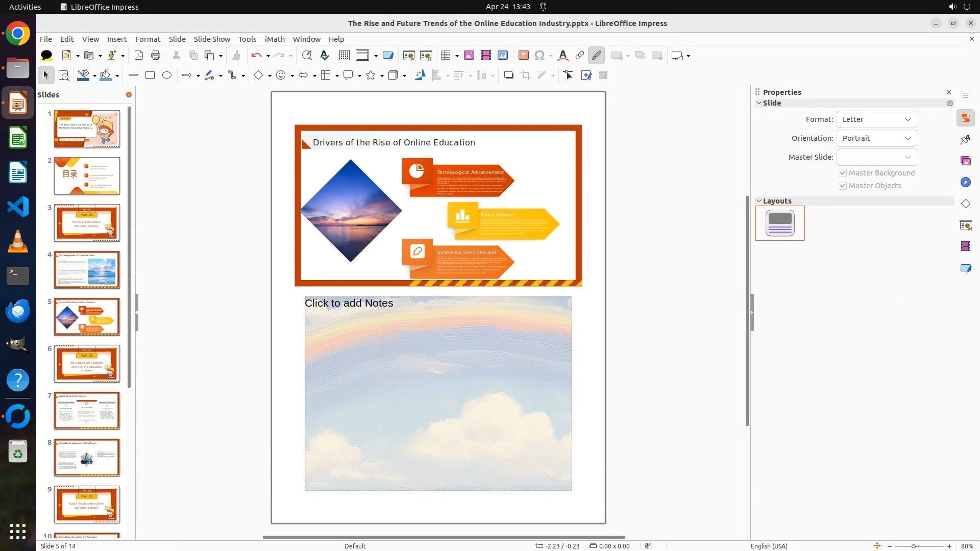Select the Ellipse drawing tool

tap(167, 76)
